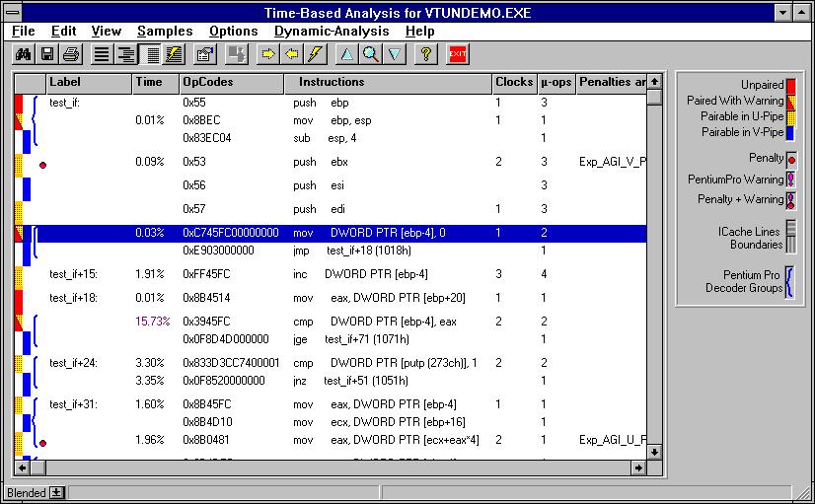The width and height of the screenshot is (815, 504).
Task: Open the Blended dropdown in status bar
Action: tap(57, 492)
